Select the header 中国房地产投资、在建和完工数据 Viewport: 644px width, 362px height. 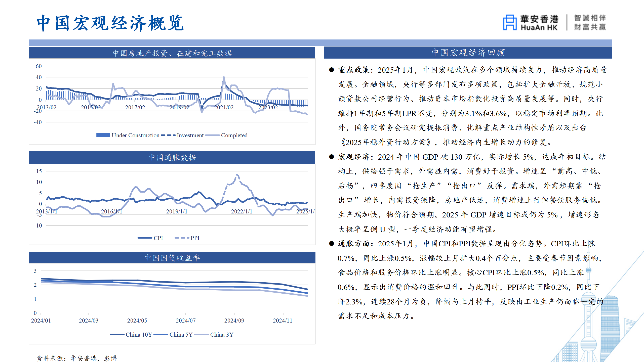coord(172,53)
